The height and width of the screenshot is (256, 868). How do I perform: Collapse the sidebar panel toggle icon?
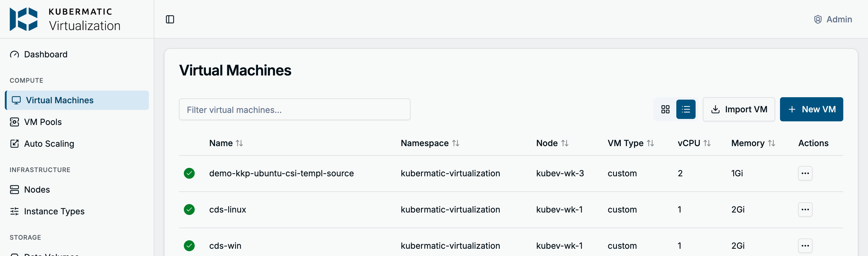[170, 19]
